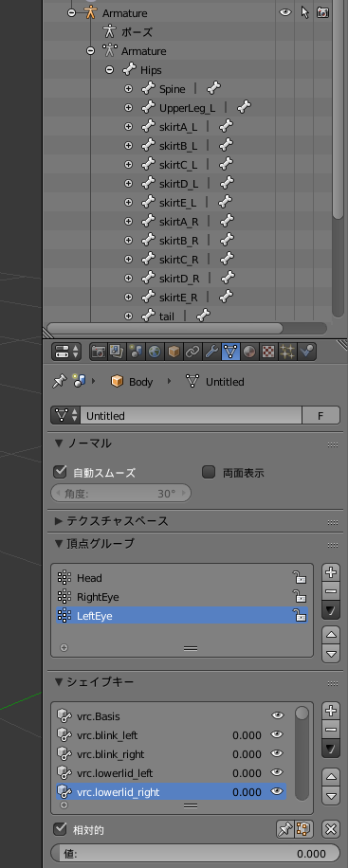Toggle shape key pin (show only) button

(x=285, y=829)
